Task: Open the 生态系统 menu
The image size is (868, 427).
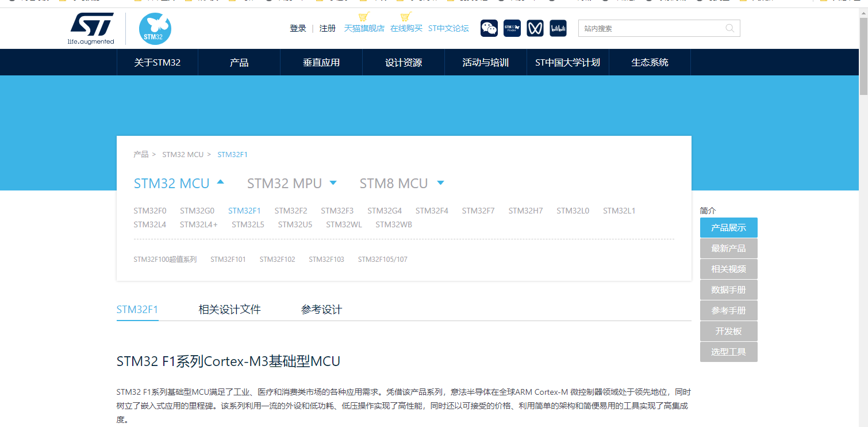Action: coord(650,62)
